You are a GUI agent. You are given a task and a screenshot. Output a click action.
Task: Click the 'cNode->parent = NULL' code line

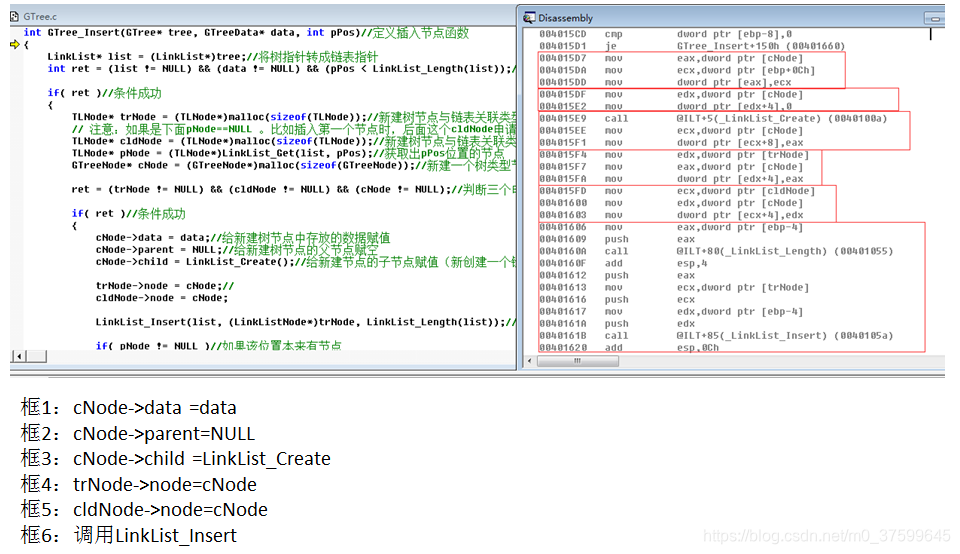click(x=236, y=250)
